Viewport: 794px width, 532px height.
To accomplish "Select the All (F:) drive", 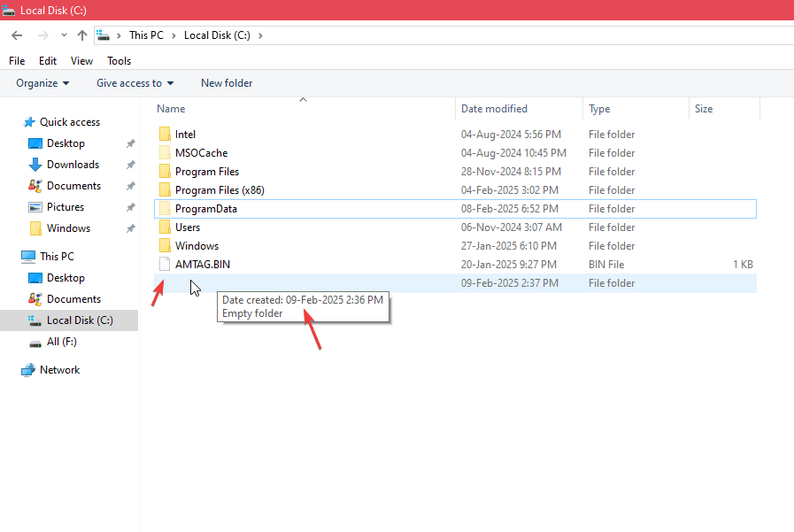I will click(61, 342).
